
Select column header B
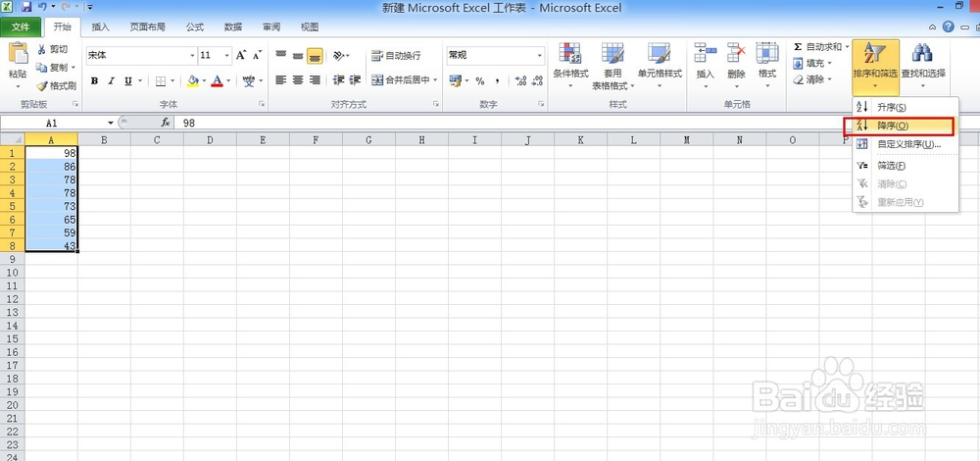click(x=104, y=139)
